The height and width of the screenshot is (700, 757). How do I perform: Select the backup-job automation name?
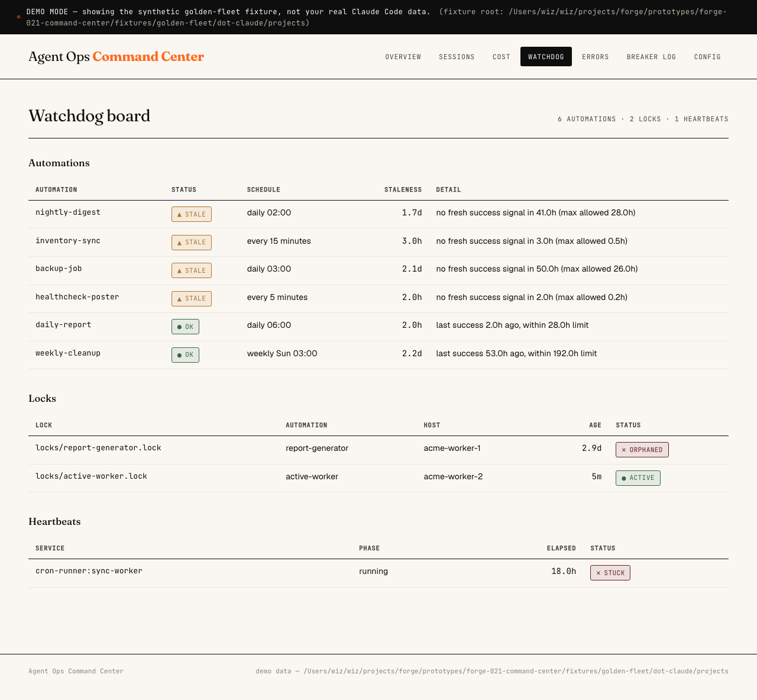59,269
